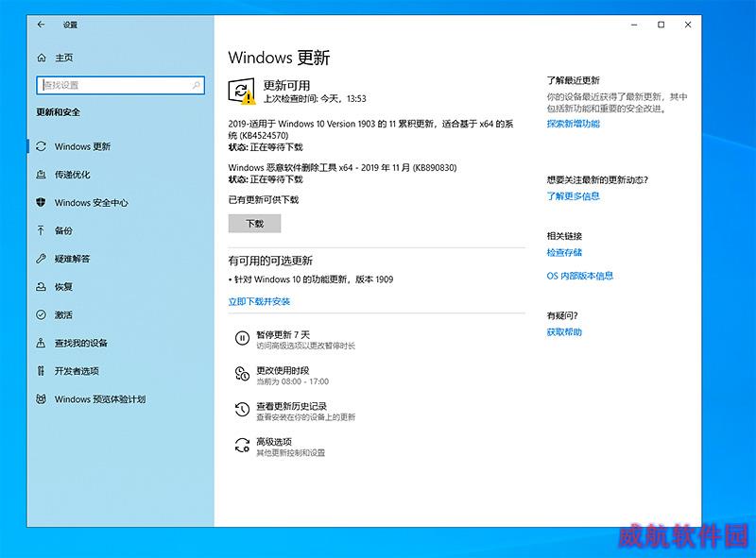Image resolution: width=756 pixels, height=558 pixels.
Task: Click 检查存储 link
Action: pos(564,252)
